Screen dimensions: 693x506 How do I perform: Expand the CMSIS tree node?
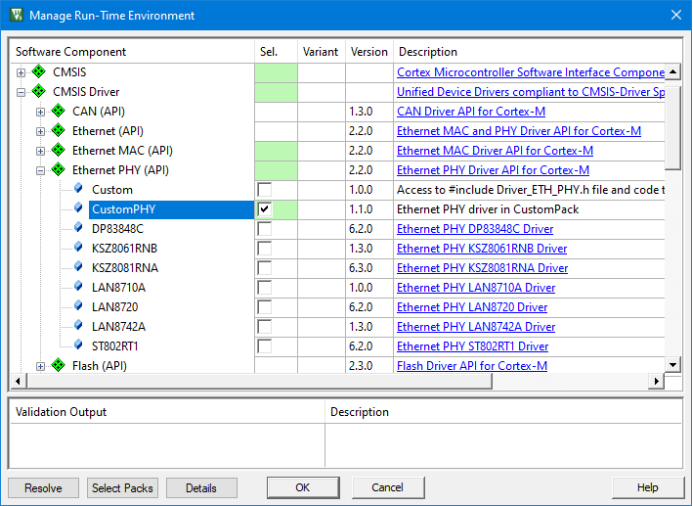[21, 72]
